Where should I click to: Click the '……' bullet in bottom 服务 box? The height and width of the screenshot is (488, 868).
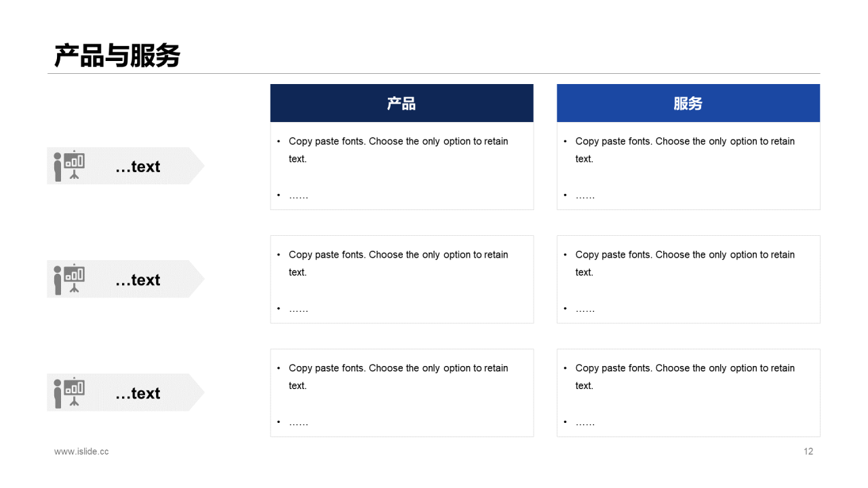[x=585, y=422]
